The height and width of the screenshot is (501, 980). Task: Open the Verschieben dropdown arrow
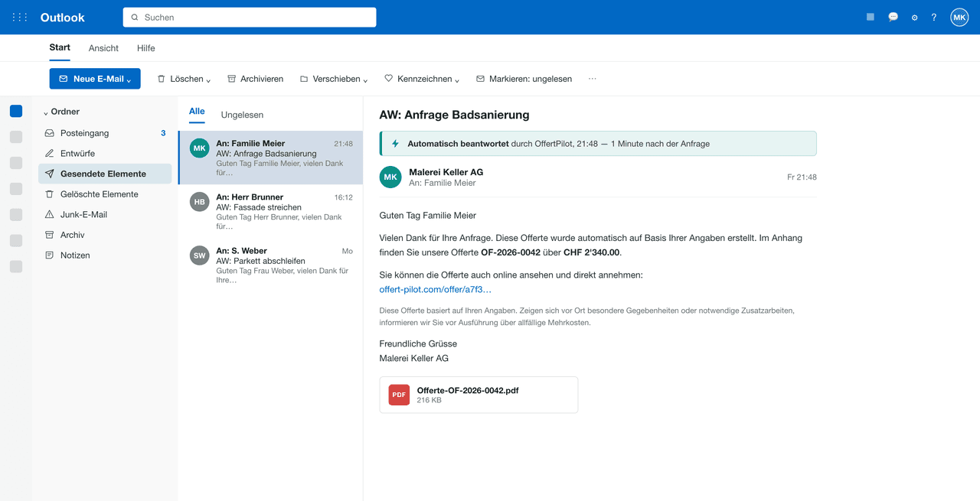point(365,80)
